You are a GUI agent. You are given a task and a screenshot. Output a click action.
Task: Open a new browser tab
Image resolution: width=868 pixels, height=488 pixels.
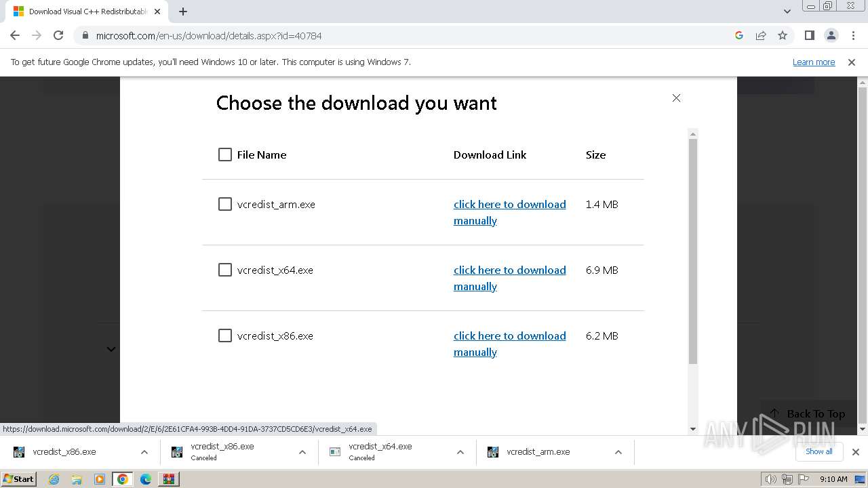pyautogui.click(x=183, y=12)
